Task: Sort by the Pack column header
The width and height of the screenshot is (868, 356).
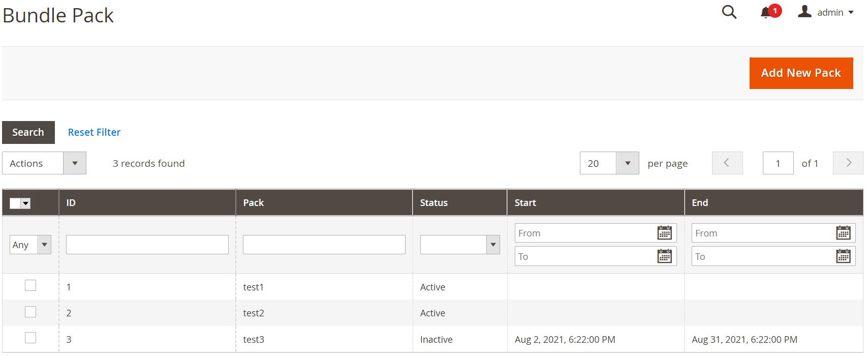Action: (253, 202)
